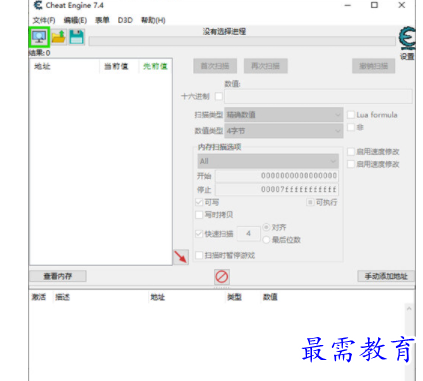Image resolution: width=423 pixels, height=381 pixels.
Task: Click the 数值 column header in address table
Action: coord(270,297)
